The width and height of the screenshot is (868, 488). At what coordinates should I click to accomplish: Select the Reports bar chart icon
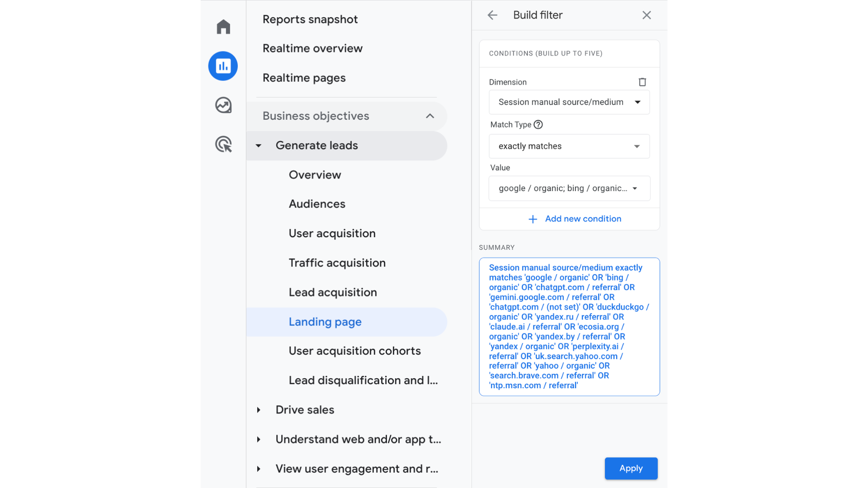coord(223,66)
